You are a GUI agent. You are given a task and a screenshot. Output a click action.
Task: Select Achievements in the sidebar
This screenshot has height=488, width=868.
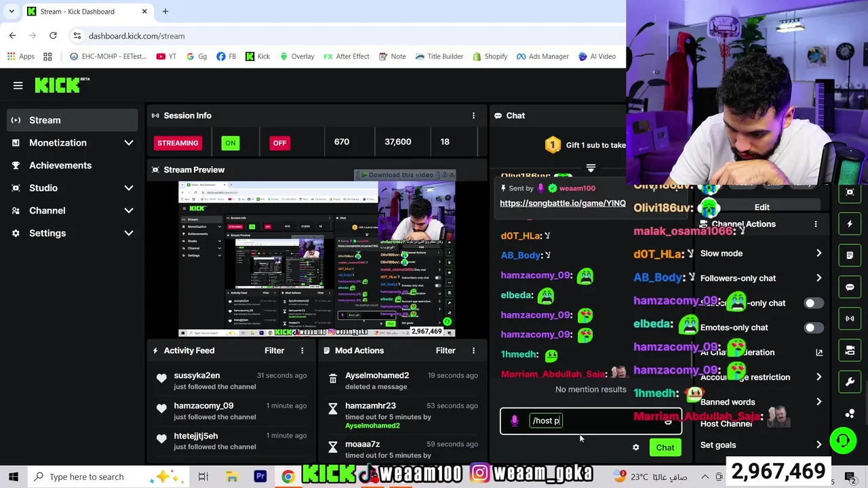(x=73, y=165)
